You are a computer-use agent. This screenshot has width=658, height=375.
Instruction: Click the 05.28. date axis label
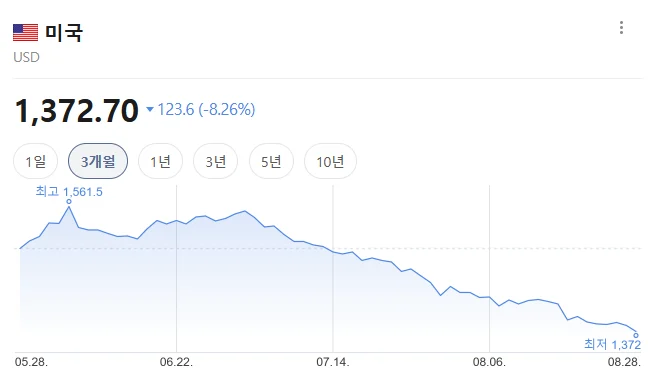[x=31, y=362]
